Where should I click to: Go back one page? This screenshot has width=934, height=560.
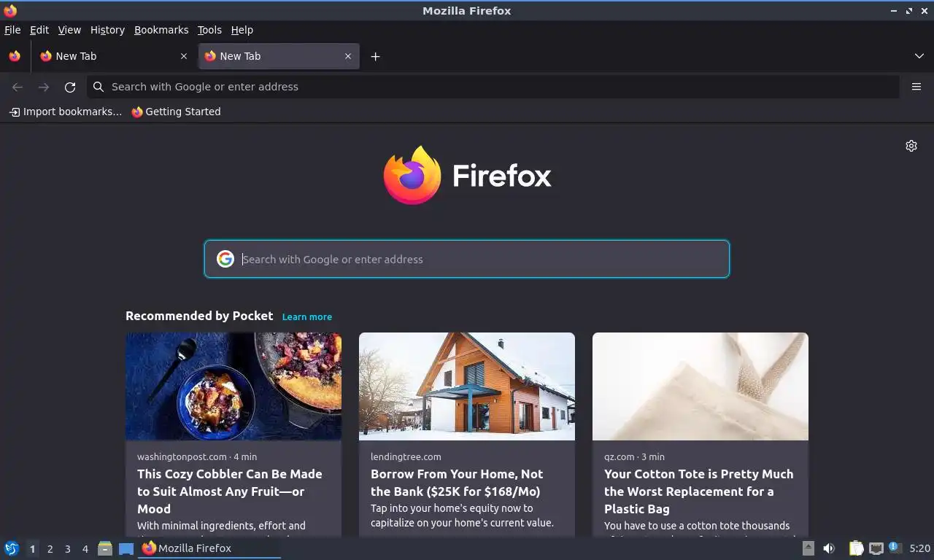[18, 87]
